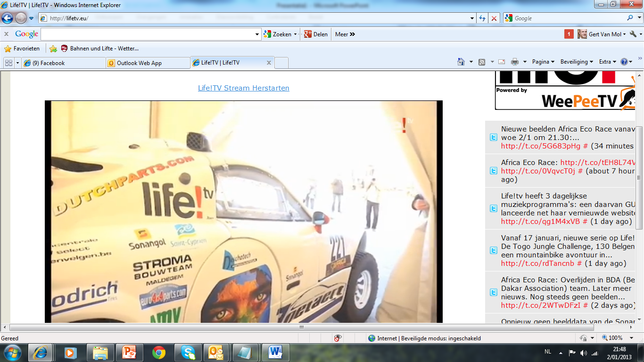Click the Favorieten star button
The image size is (644, 362).
(x=22, y=48)
